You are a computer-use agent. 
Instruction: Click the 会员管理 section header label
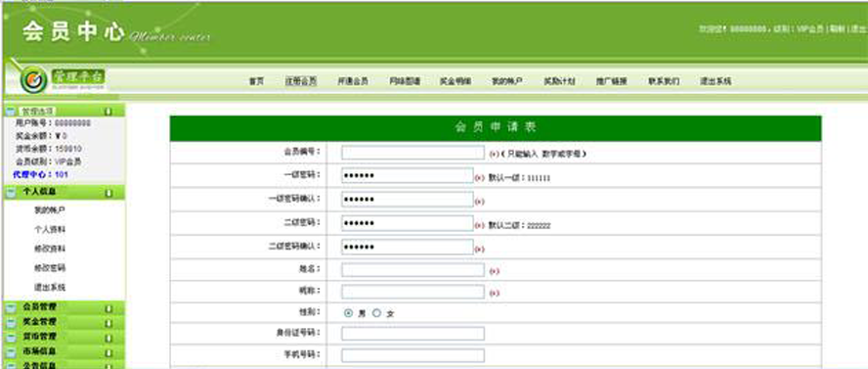pyautogui.click(x=39, y=307)
